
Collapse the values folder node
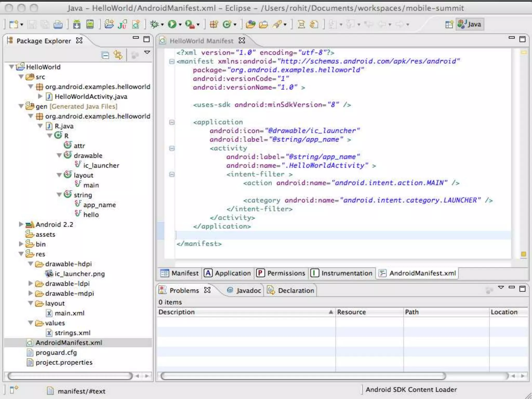(31, 323)
